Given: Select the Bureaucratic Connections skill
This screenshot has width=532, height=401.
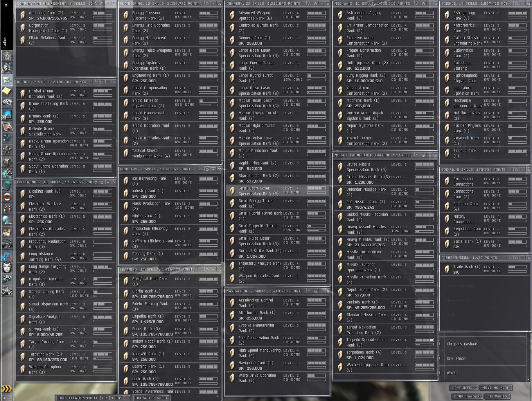Looking at the screenshot, I should 485,182.
